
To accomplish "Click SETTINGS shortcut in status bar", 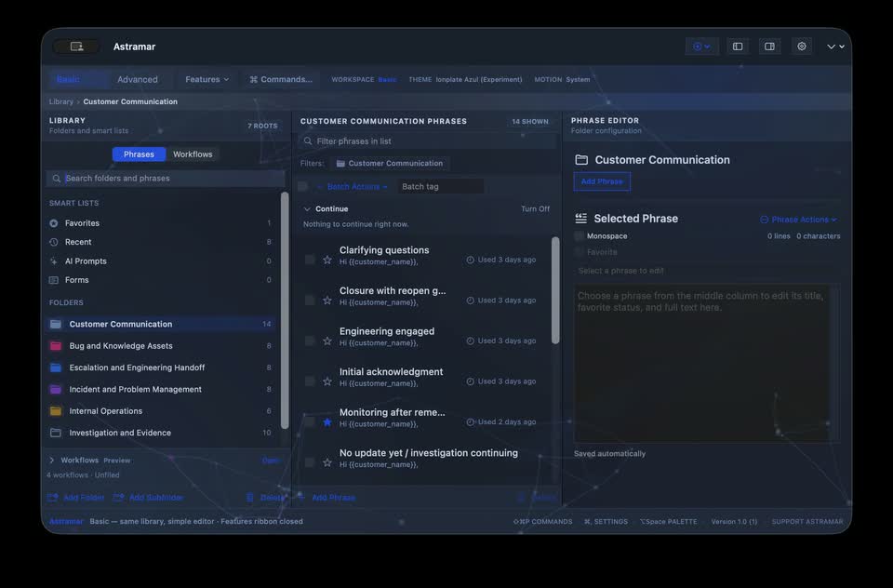I will pos(606,521).
